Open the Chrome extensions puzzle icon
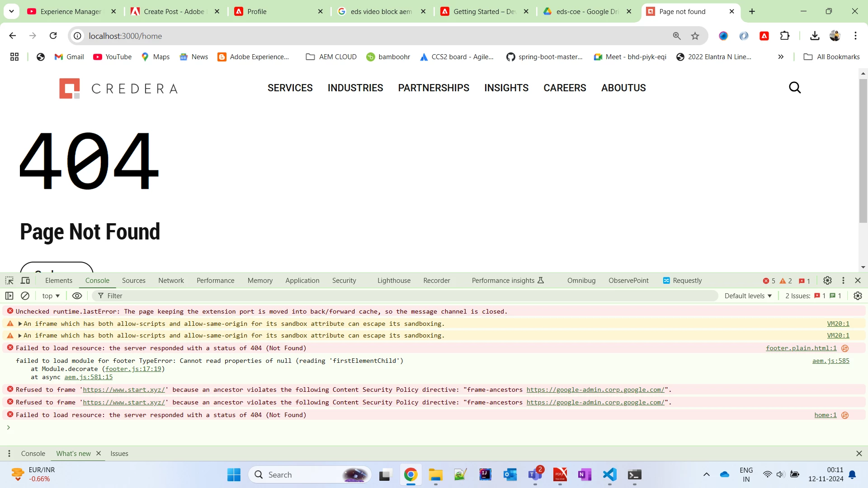 click(x=785, y=36)
